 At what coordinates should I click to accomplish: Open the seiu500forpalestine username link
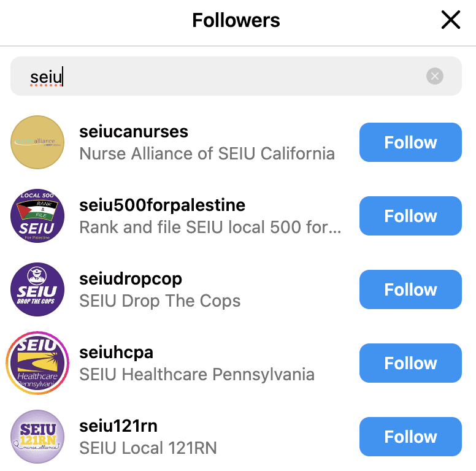click(x=162, y=205)
